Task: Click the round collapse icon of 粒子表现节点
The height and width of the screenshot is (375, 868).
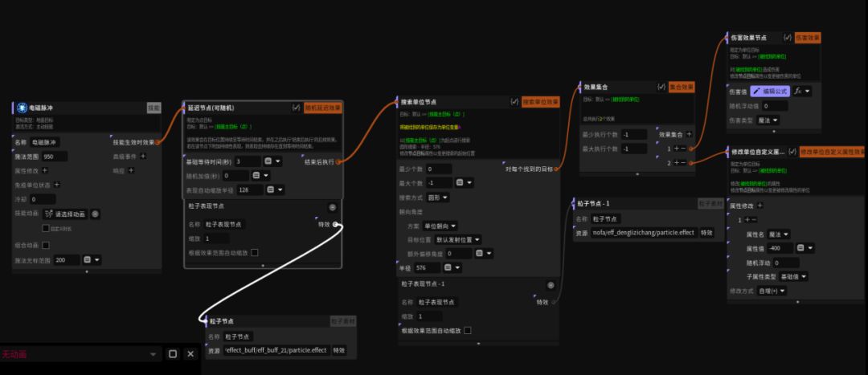Action: [332, 207]
